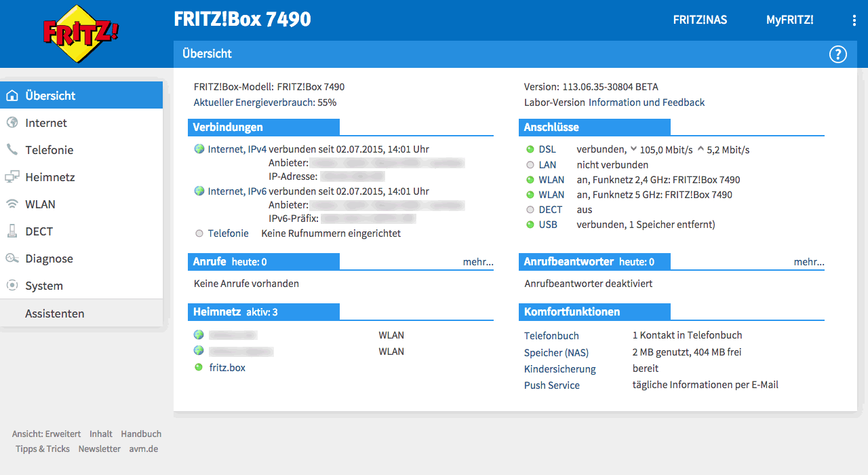Click the Diagnose icon in sidebar
The width and height of the screenshot is (868, 475).
(12, 259)
